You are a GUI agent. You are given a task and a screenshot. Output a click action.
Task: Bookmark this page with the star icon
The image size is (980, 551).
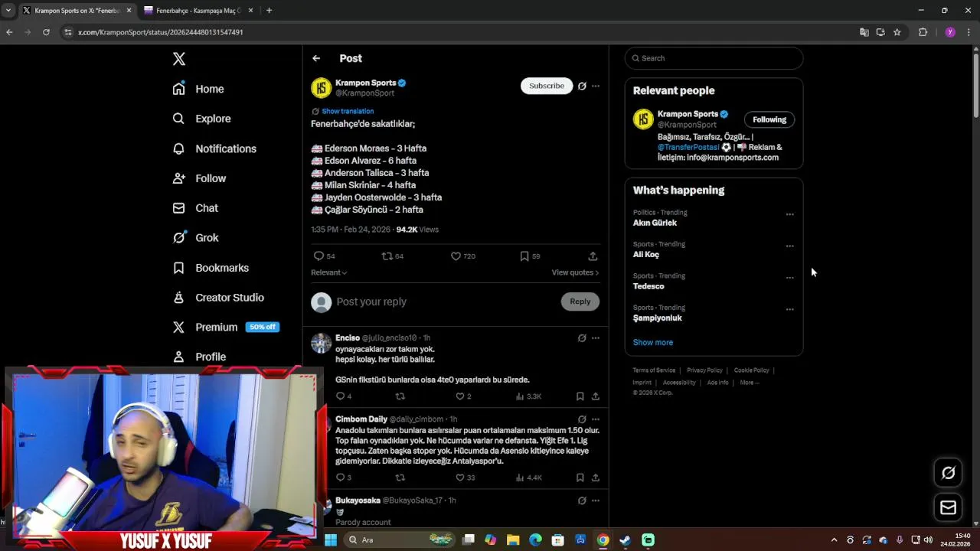click(897, 32)
